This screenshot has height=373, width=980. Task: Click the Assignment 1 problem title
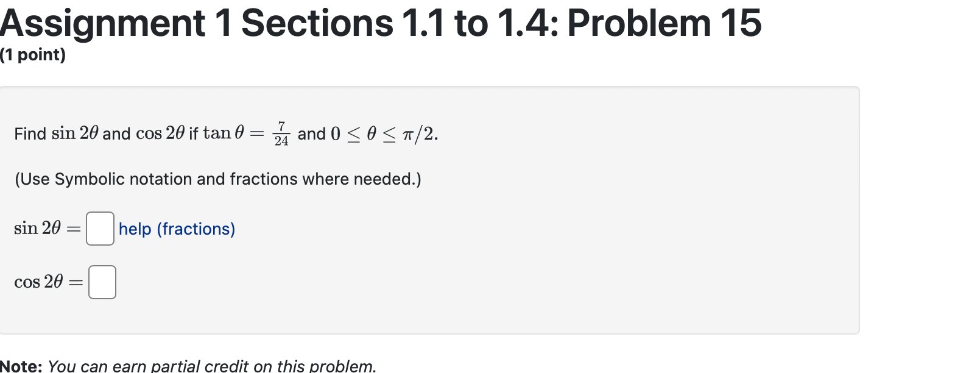pyautogui.click(x=381, y=23)
